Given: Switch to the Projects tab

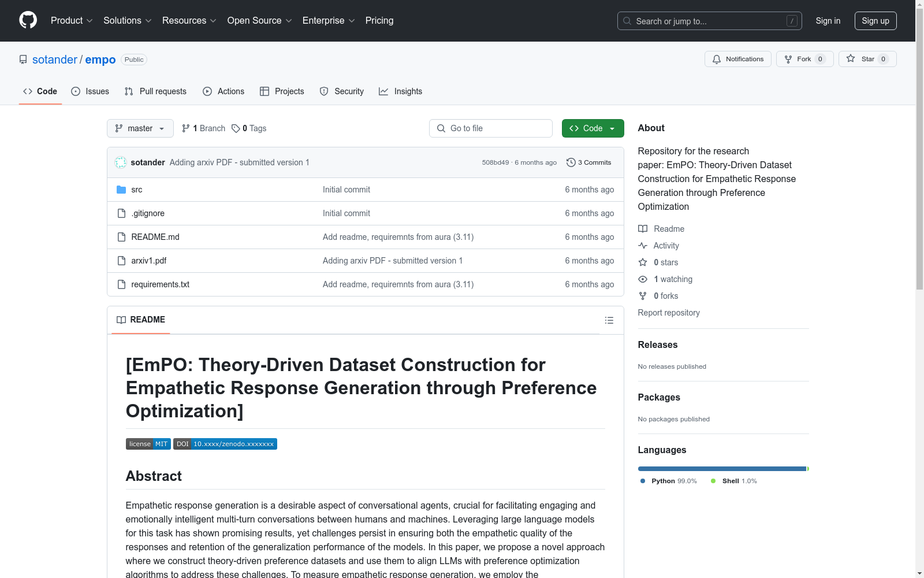Looking at the screenshot, I should coord(282,91).
